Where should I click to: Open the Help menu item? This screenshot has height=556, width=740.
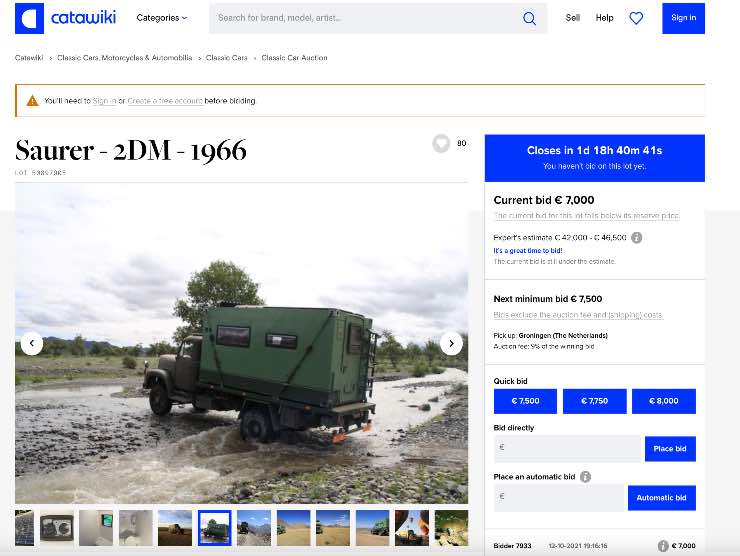click(604, 18)
